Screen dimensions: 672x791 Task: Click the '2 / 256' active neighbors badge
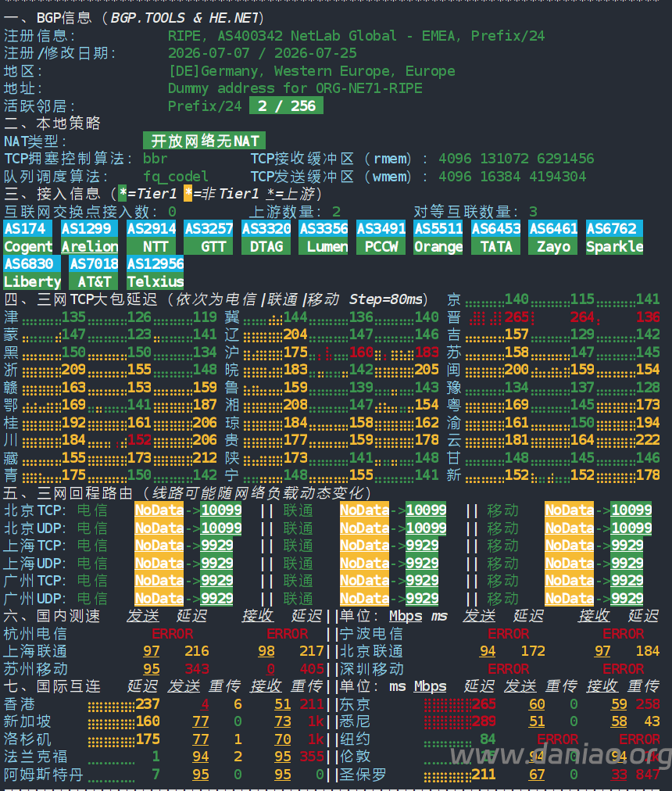click(x=286, y=106)
